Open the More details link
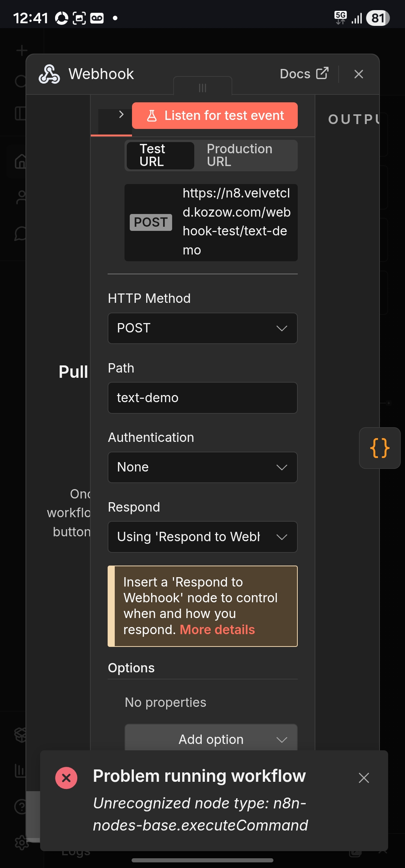The image size is (405, 868). coord(217,630)
